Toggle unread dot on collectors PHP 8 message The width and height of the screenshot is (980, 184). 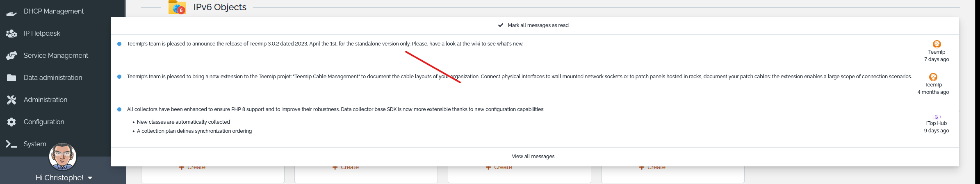point(119,109)
